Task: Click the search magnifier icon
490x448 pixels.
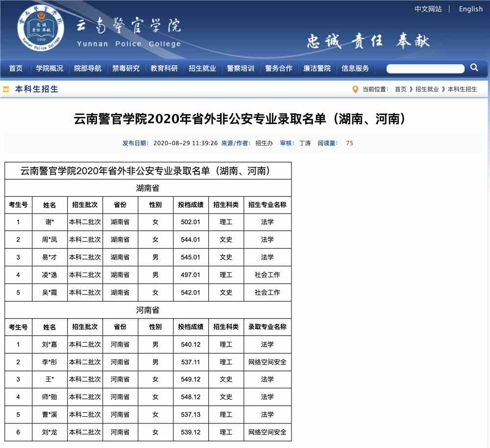Action: (474, 68)
